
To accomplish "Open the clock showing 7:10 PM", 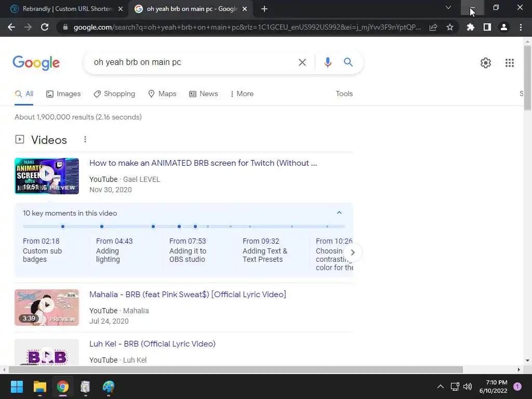I will (494, 387).
